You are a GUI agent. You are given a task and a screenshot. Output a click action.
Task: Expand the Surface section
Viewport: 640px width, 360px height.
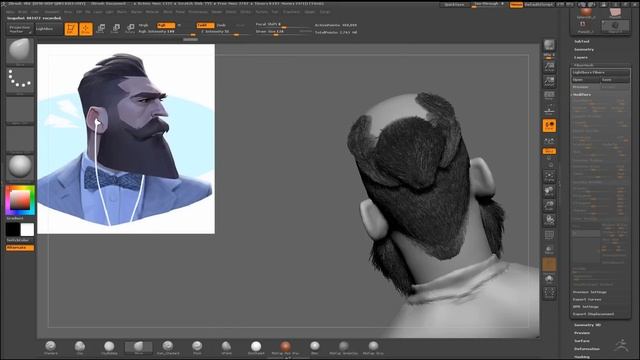coord(582,341)
